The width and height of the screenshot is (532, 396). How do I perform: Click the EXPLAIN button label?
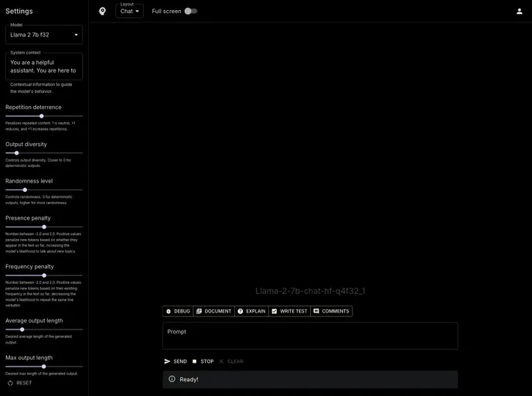[256, 311]
